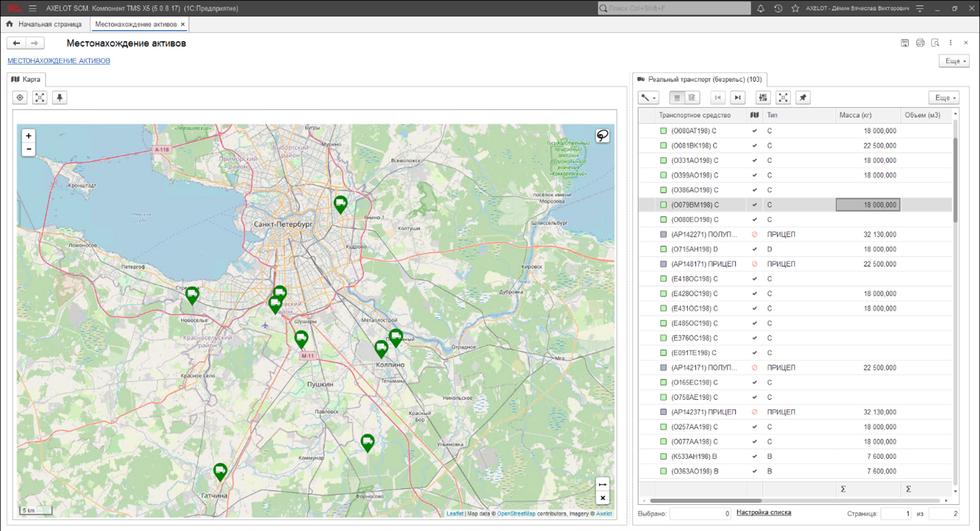Toggle the pin icon in transport toolbar
This screenshot has width=980, height=531.
803,97
